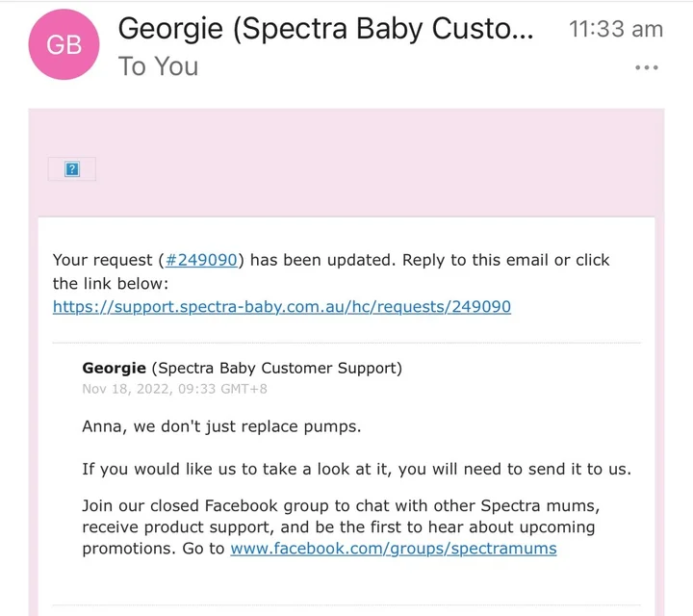Click the truncated sender name in header
Viewport: 693px width, 616px height.
[x=324, y=29]
